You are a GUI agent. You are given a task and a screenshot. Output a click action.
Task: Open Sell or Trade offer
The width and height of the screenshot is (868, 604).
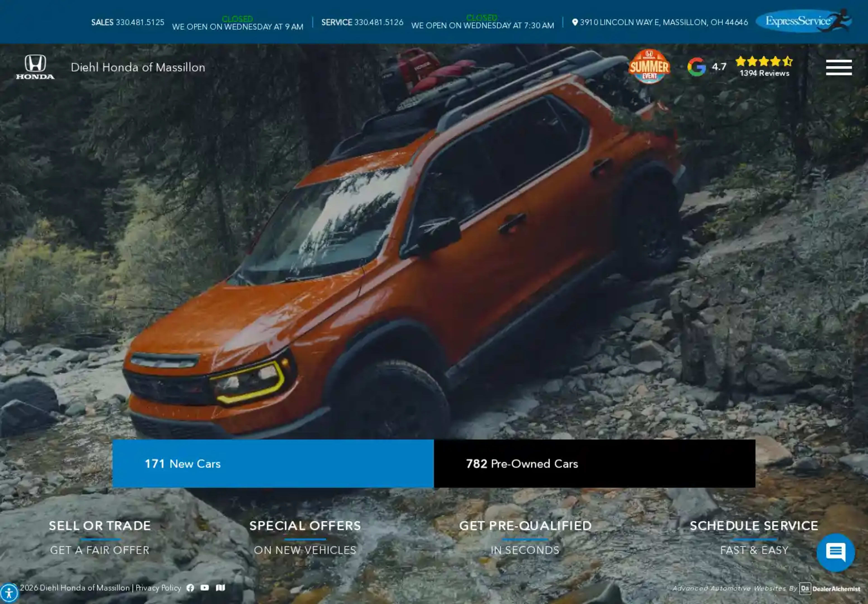point(100,538)
